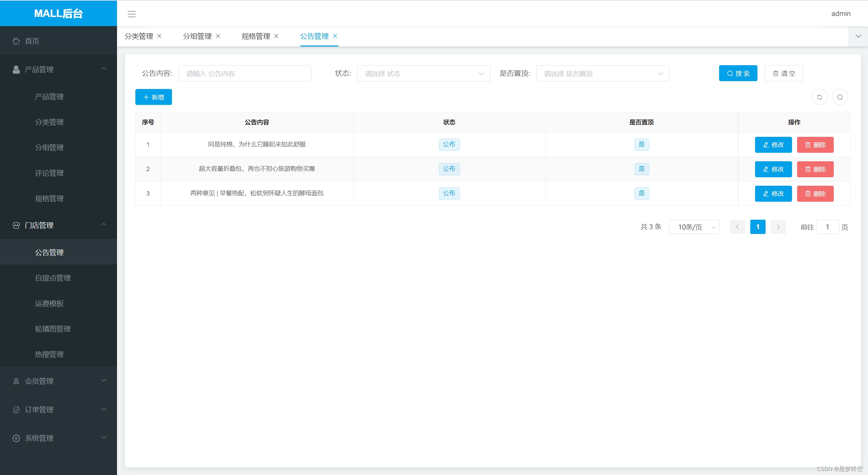Focus the 公告内容 input field
The height and width of the screenshot is (475, 868).
point(245,73)
